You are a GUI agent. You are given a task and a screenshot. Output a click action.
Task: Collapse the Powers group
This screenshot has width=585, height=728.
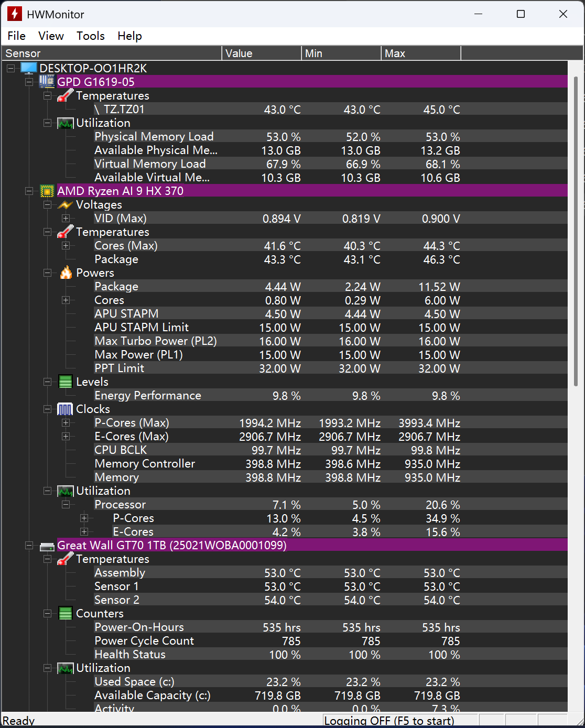click(48, 273)
